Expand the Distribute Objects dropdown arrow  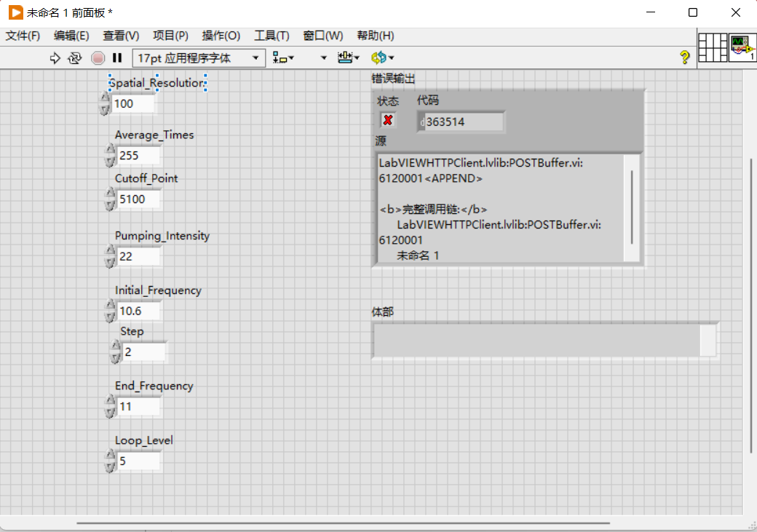pos(323,58)
